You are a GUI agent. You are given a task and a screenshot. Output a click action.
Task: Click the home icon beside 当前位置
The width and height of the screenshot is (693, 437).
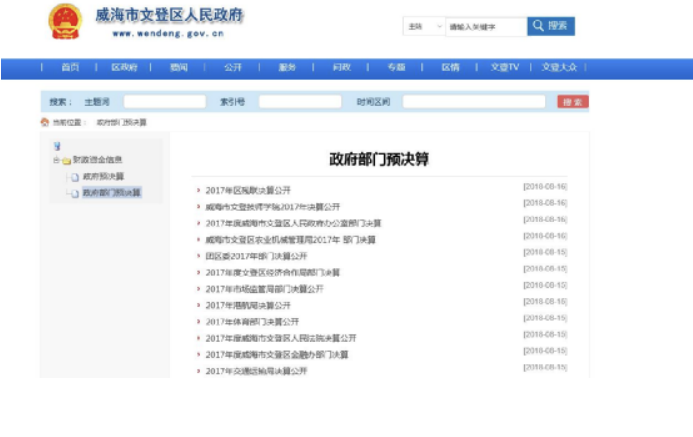tap(44, 122)
